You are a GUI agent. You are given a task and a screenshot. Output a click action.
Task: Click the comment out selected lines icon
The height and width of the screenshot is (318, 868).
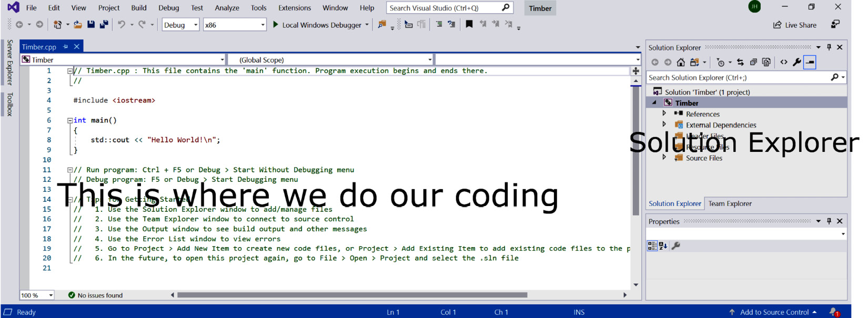point(439,25)
